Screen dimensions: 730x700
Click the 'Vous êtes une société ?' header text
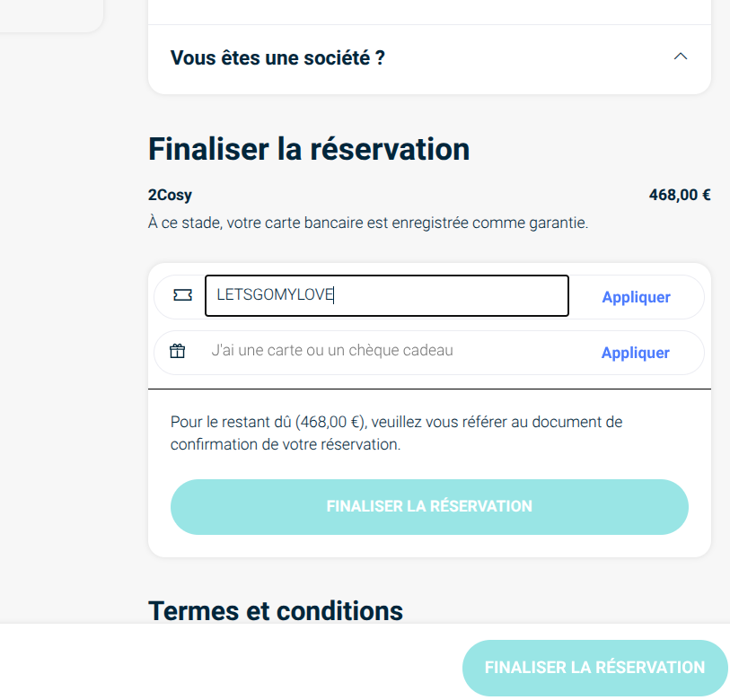pyautogui.click(x=277, y=58)
